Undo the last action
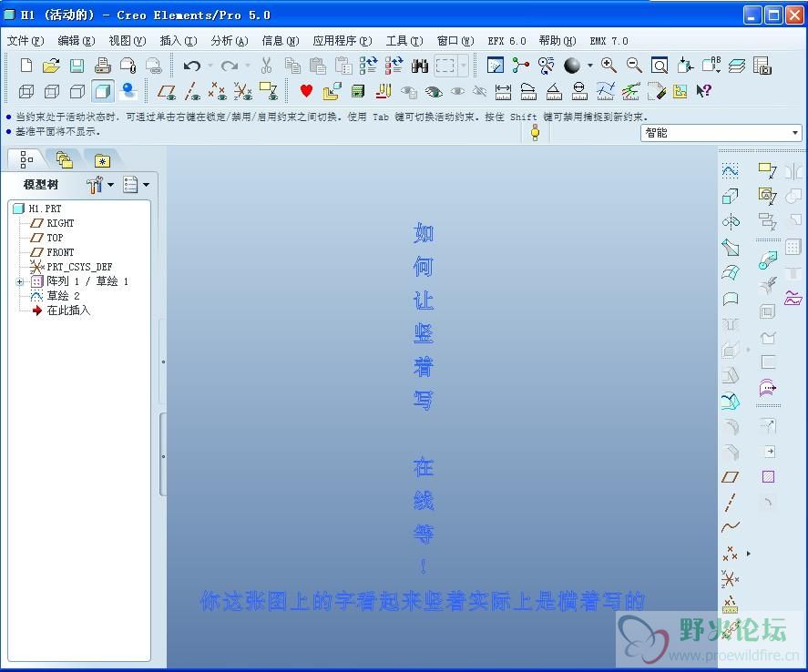Screen dimensions: 808x672 193,66
